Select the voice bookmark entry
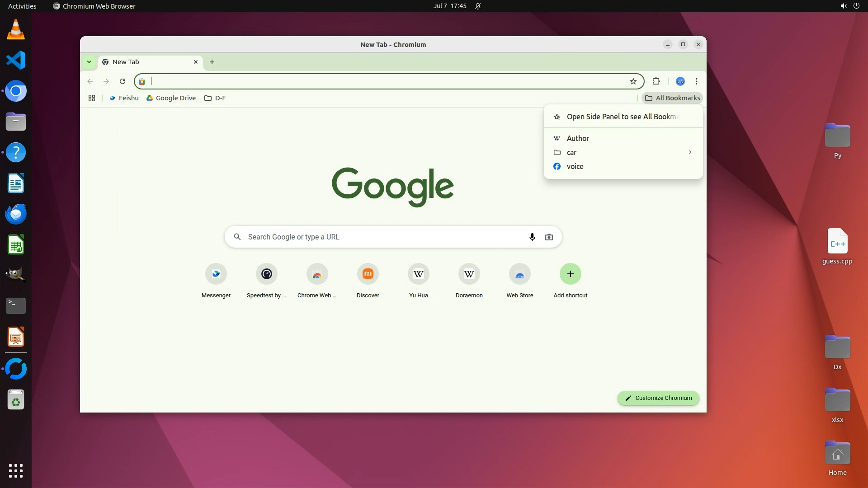 pyautogui.click(x=575, y=166)
